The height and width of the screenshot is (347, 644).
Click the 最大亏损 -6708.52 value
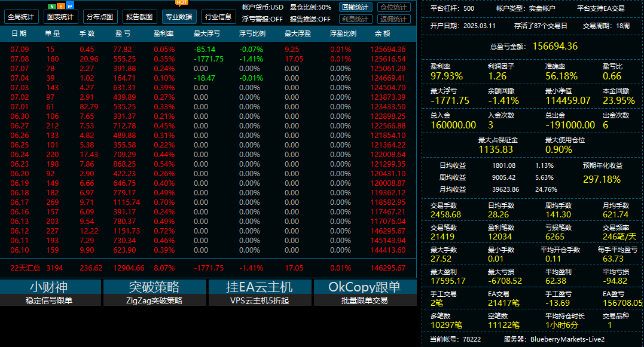coord(505,281)
